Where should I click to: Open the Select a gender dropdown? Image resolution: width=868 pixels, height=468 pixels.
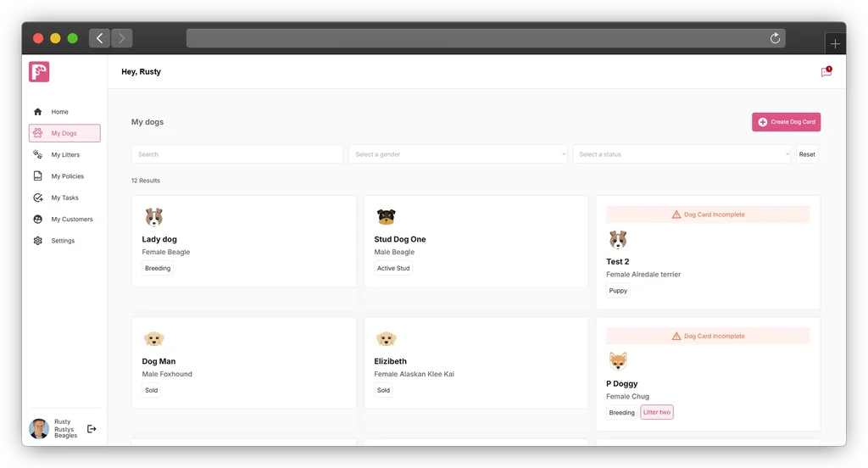click(x=458, y=154)
